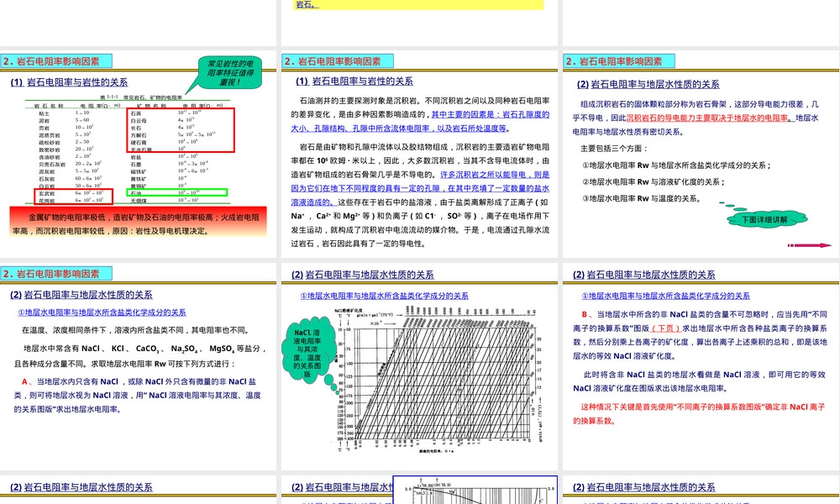Click the red paragraph '这种情况下关键是首先使用'
The height and width of the screenshot is (504, 840).
tap(699, 414)
